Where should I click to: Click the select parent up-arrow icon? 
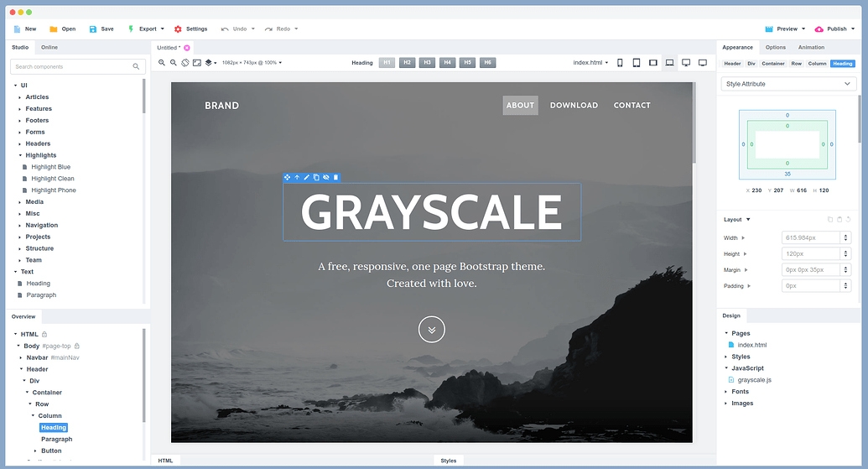coord(297,177)
